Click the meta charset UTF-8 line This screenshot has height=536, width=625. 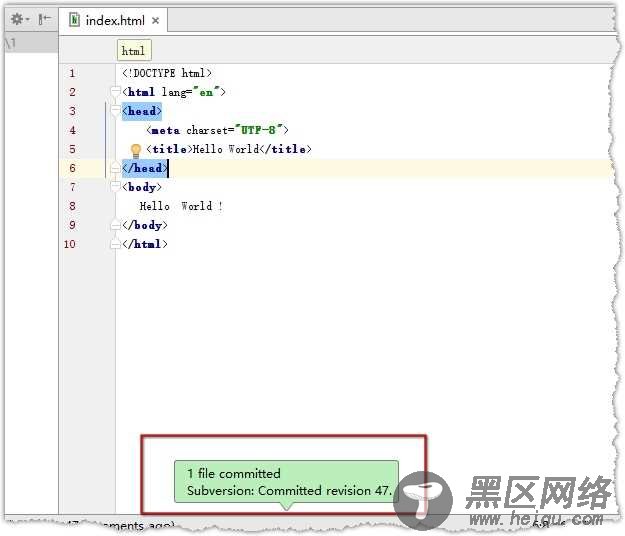coord(217,130)
